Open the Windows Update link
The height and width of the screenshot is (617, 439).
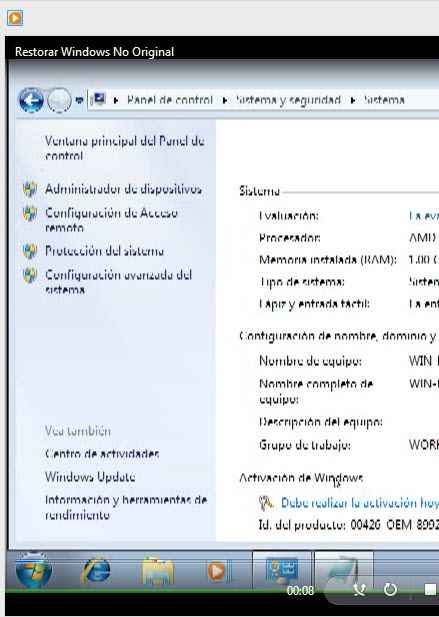click(x=90, y=477)
